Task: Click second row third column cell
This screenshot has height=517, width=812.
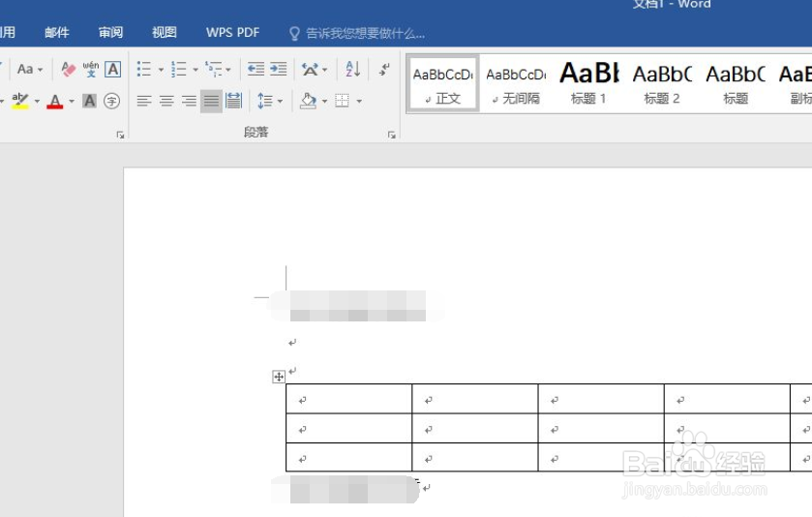Action: [601, 429]
